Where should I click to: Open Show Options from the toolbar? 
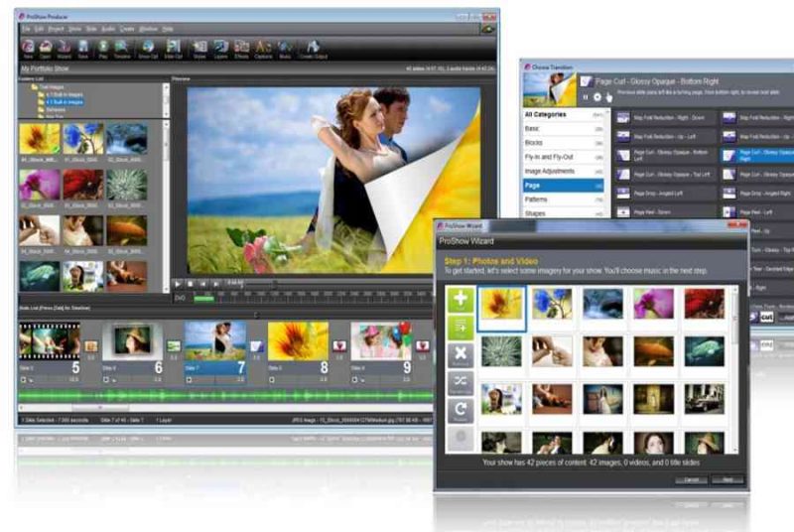[x=148, y=48]
